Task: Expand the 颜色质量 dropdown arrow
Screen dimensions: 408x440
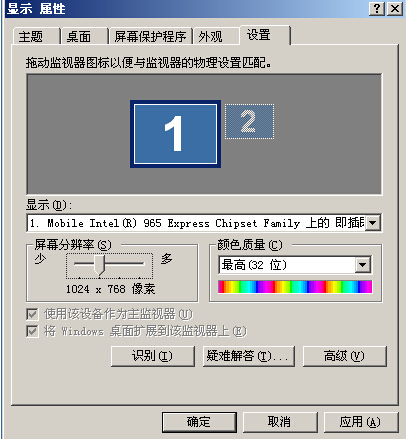Action: pos(363,265)
